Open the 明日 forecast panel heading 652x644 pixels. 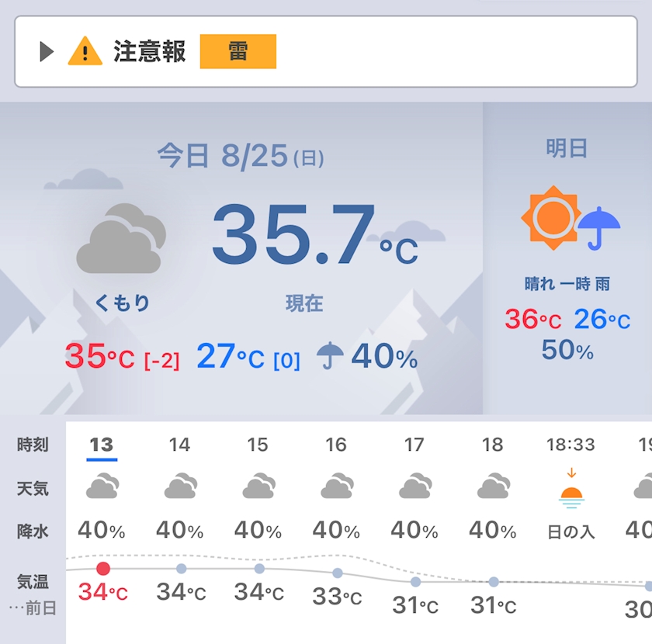tap(567, 148)
